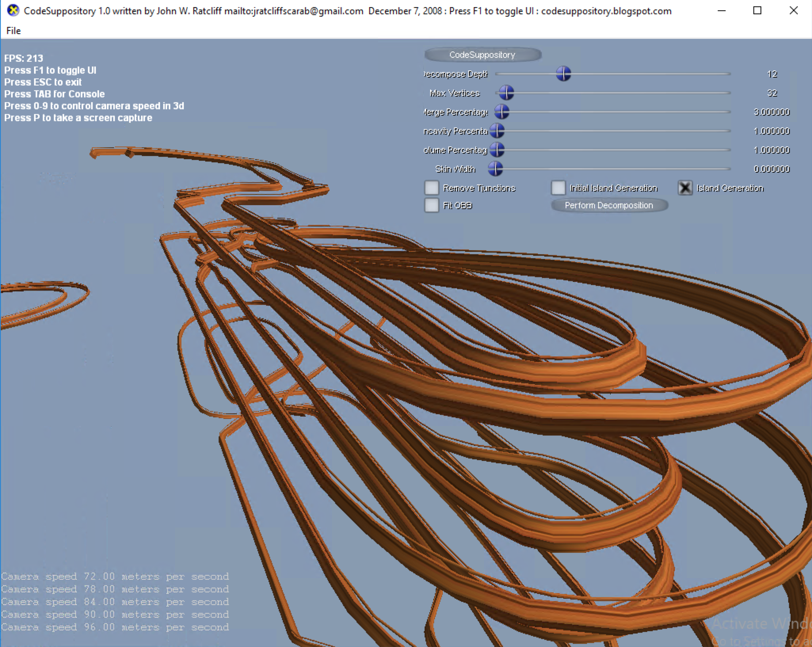
Task: Open the File menu
Action: tap(13, 30)
